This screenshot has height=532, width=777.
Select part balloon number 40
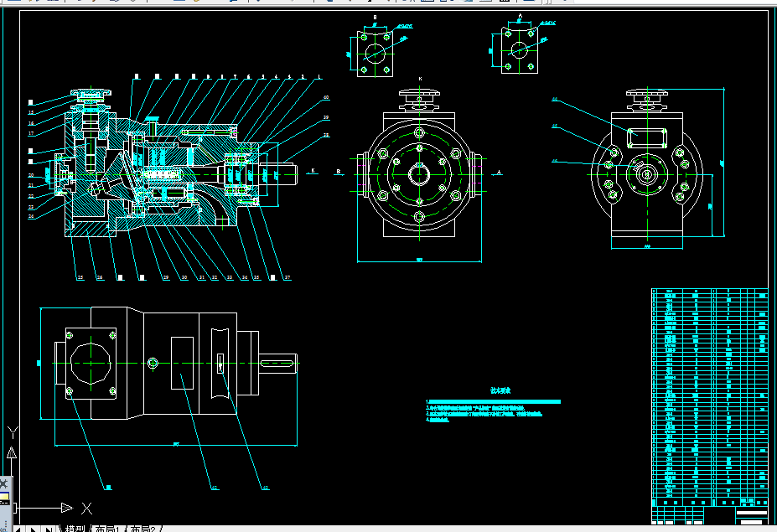(x=326, y=97)
